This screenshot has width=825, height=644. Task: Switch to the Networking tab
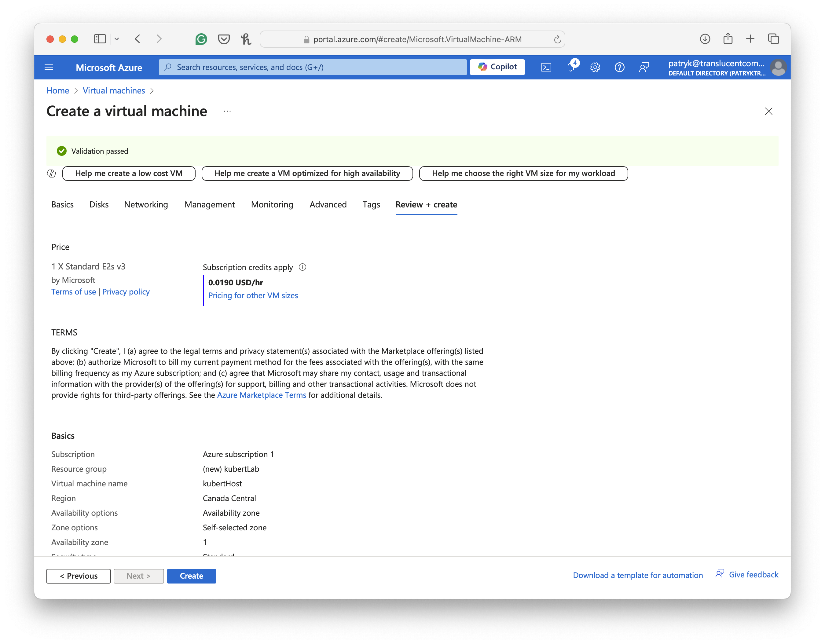click(x=146, y=204)
